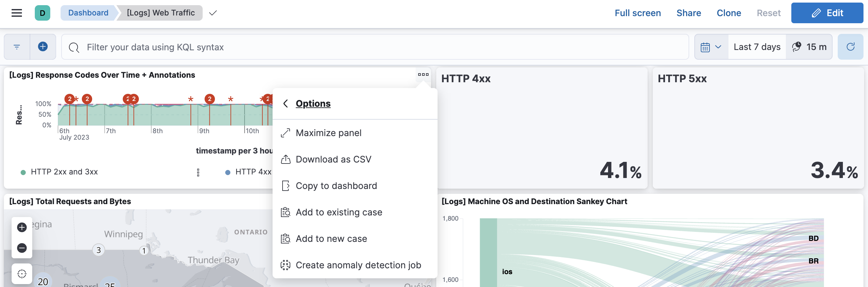
Task: Click map cluster labeled 3
Action: click(98, 250)
